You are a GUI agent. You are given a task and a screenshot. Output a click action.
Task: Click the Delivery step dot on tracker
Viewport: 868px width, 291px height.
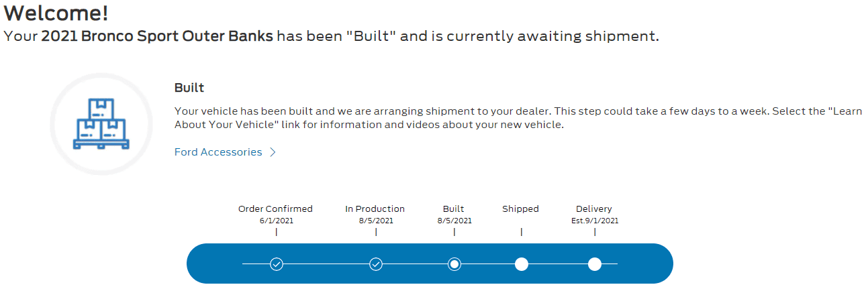click(594, 264)
